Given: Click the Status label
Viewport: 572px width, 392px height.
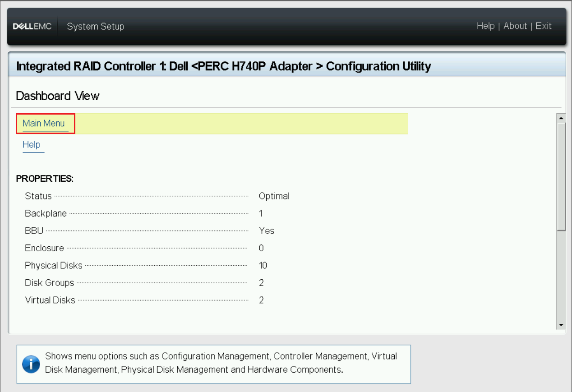Looking at the screenshot, I should click(38, 196).
